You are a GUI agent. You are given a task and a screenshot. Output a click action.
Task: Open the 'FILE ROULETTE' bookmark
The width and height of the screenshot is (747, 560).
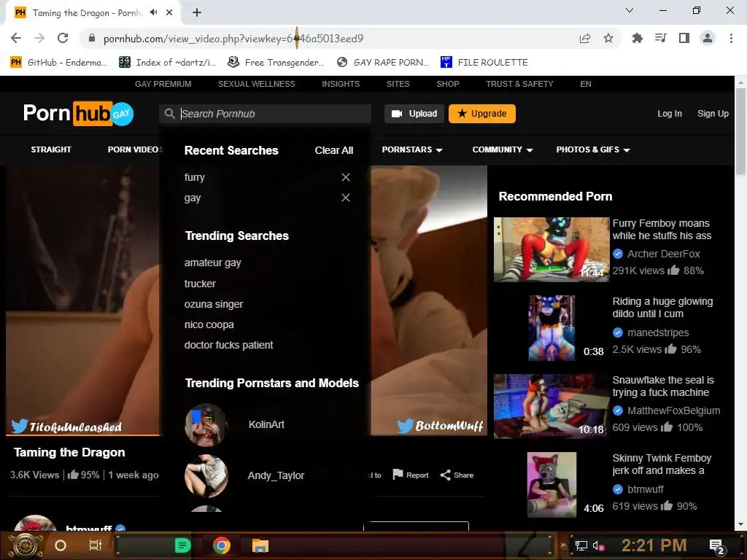click(x=484, y=63)
